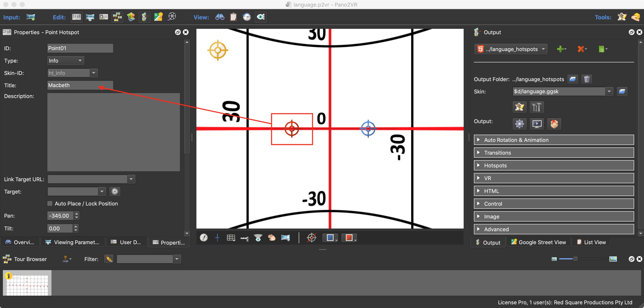This screenshot has height=308, width=644.
Task: Click the red square highlight tool icon
Action: (x=349, y=237)
